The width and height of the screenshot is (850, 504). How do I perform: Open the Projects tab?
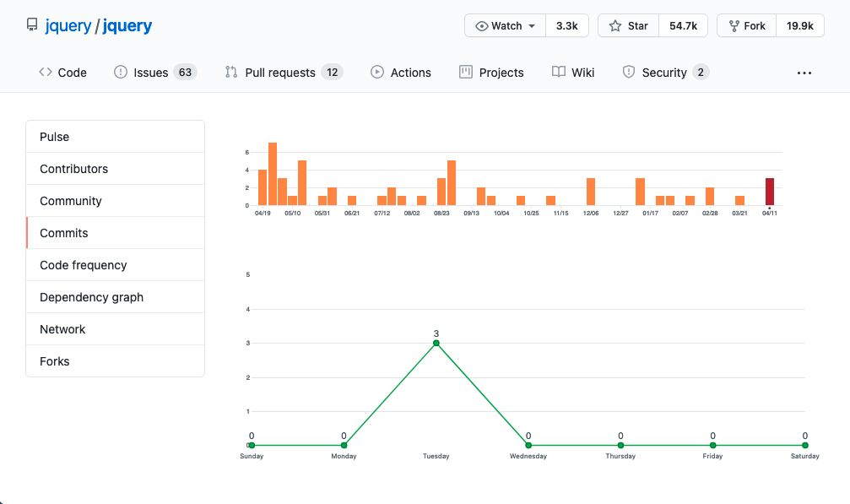(491, 72)
